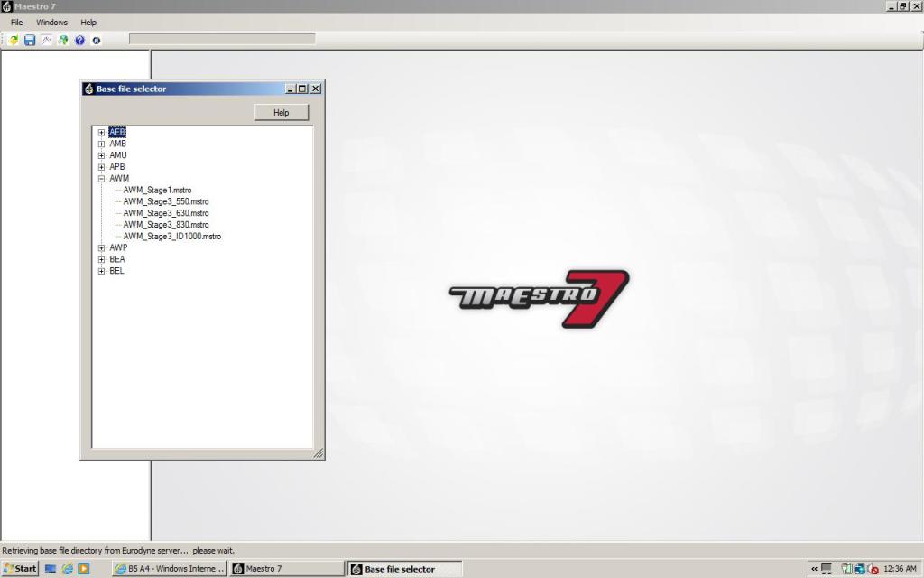Expand the BEA folder node
This screenshot has height=578, width=924.
pos(101,259)
